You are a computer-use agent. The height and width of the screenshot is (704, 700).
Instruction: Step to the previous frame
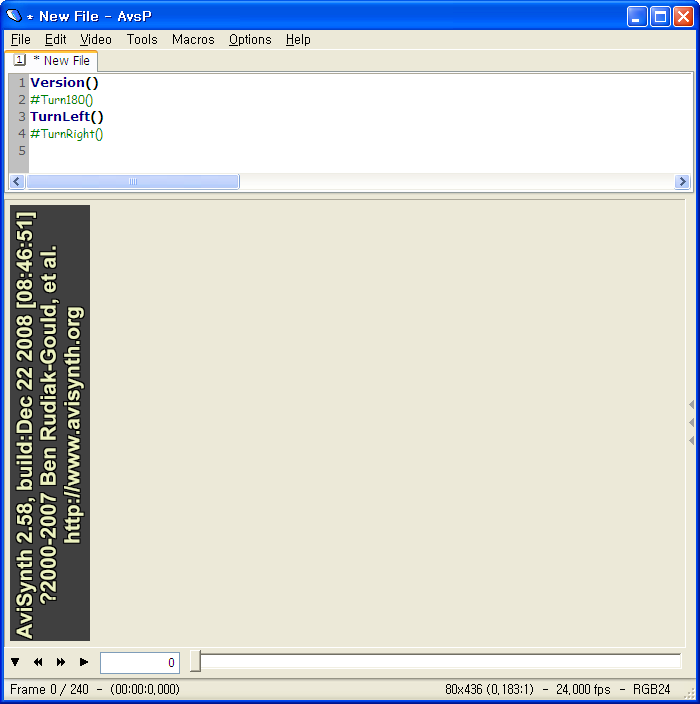[x=38, y=662]
